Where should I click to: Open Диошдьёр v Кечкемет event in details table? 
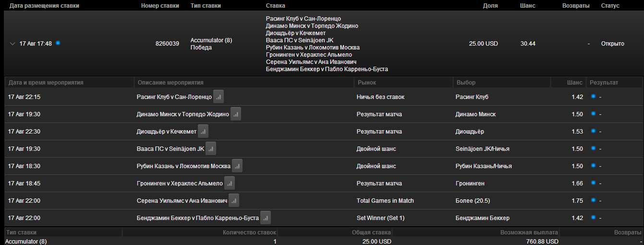(166, 132)
